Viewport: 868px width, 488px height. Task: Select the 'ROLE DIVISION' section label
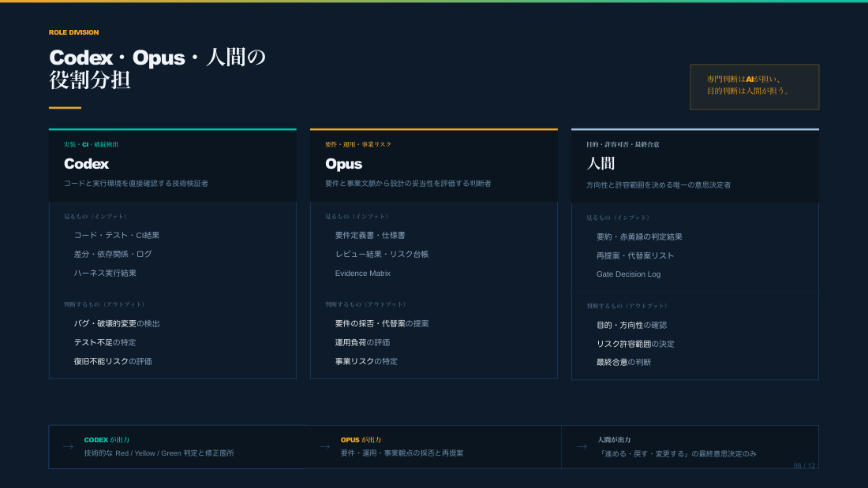pyautogui.click(x=73, y=32)
